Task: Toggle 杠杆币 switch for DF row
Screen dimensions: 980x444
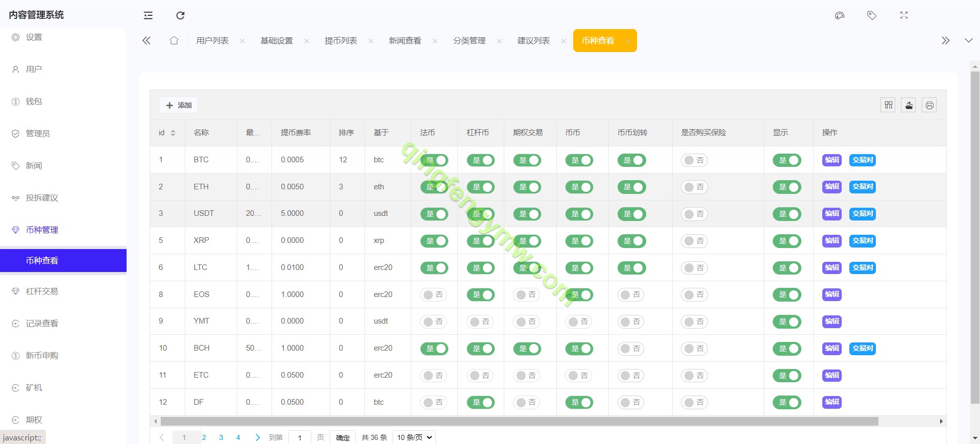Action: (x=481, y=402)
